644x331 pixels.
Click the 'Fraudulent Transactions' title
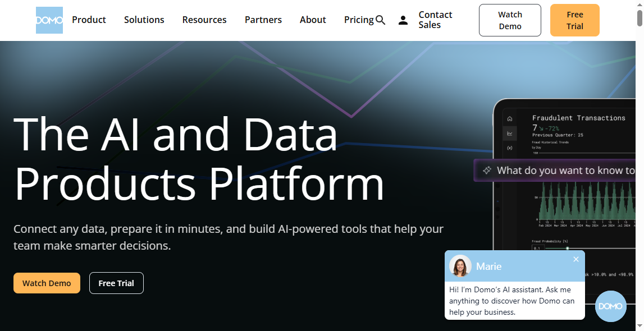coord(579,118)
